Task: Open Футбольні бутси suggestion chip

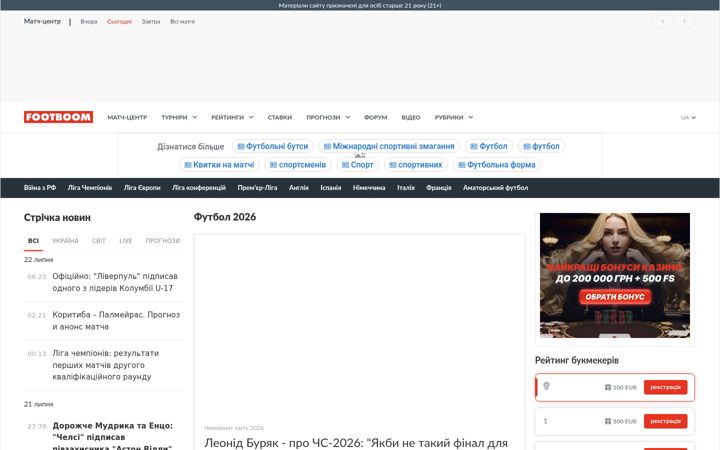Action: 273,146
